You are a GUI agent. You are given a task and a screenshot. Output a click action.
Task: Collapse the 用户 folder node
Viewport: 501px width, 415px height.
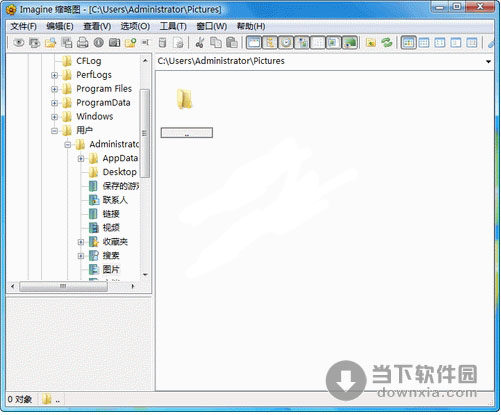[54, 131]
